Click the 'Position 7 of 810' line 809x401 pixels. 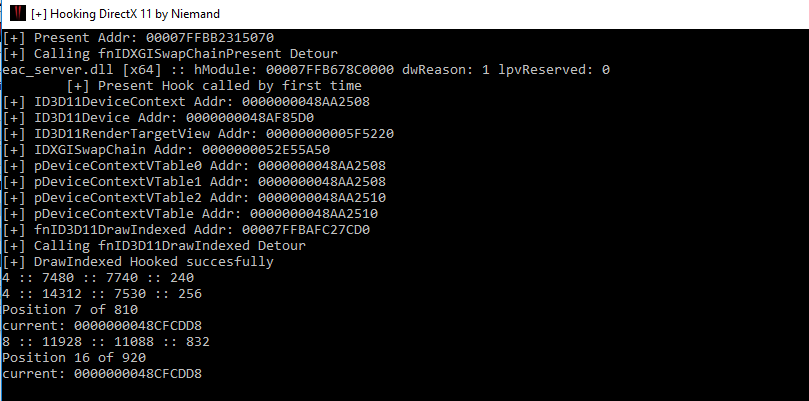pos(70,310)
